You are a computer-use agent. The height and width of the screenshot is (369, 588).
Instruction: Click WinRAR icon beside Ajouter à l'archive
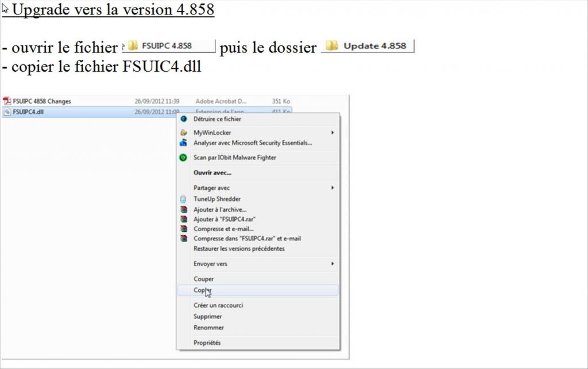click(184, 209)
